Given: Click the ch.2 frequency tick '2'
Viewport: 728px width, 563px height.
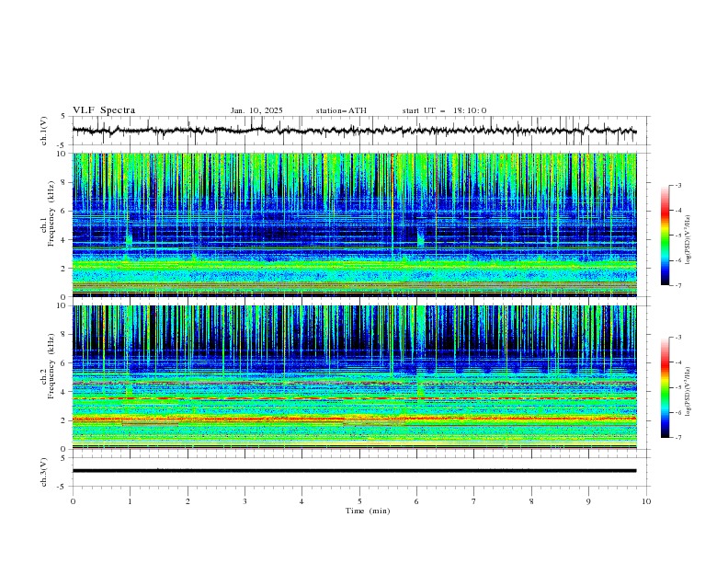Looking at the screenshot, I should tap(64, 420).
